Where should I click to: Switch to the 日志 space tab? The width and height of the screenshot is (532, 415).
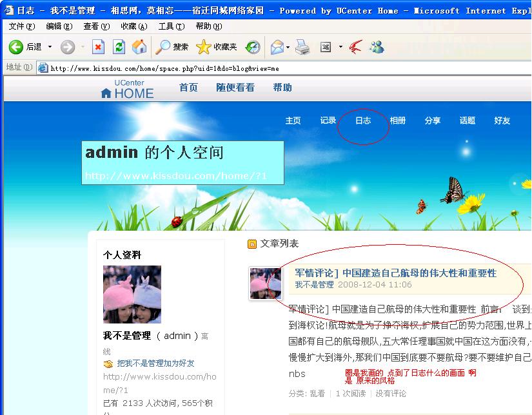(363, 121)
